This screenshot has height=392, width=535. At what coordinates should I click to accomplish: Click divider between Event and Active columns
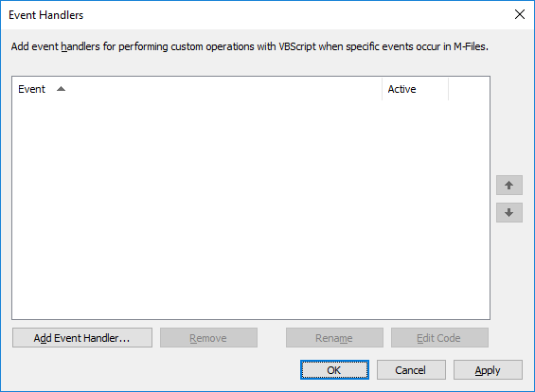click(x=383, y=89)
